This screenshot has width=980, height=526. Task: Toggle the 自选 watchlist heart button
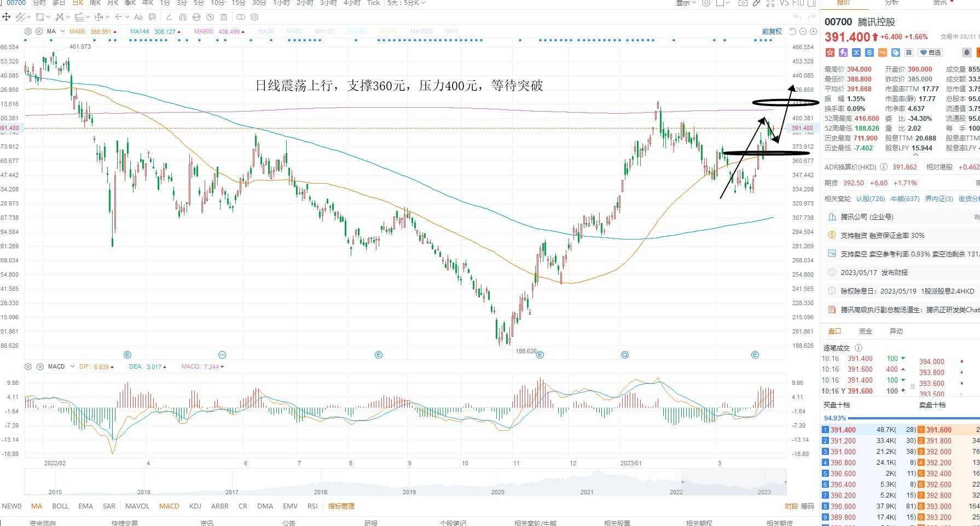point(930,52)
